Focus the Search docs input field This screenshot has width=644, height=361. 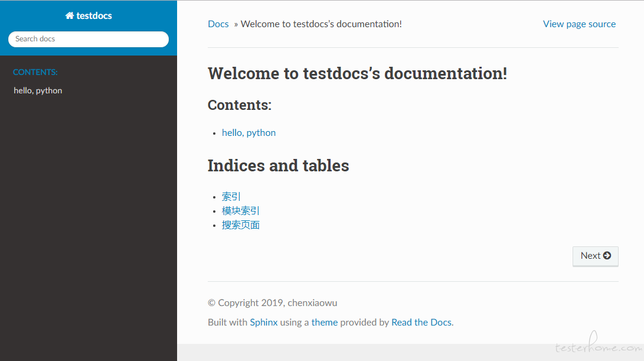89,39
